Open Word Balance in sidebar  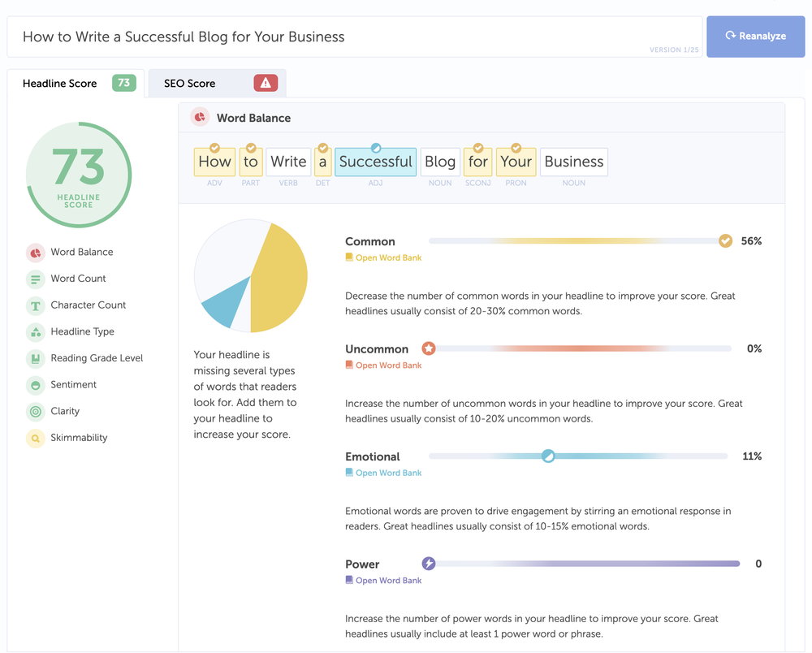pos(82,253)
